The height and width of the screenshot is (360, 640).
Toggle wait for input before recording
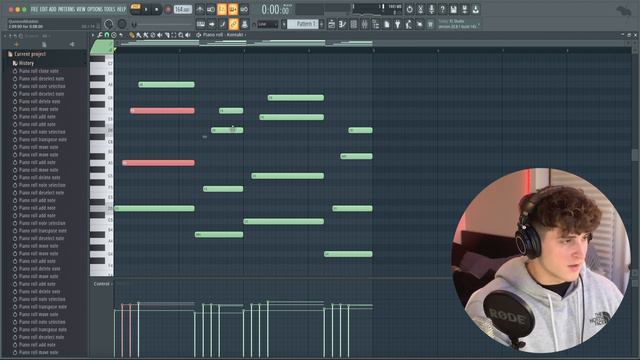(211, 9)
